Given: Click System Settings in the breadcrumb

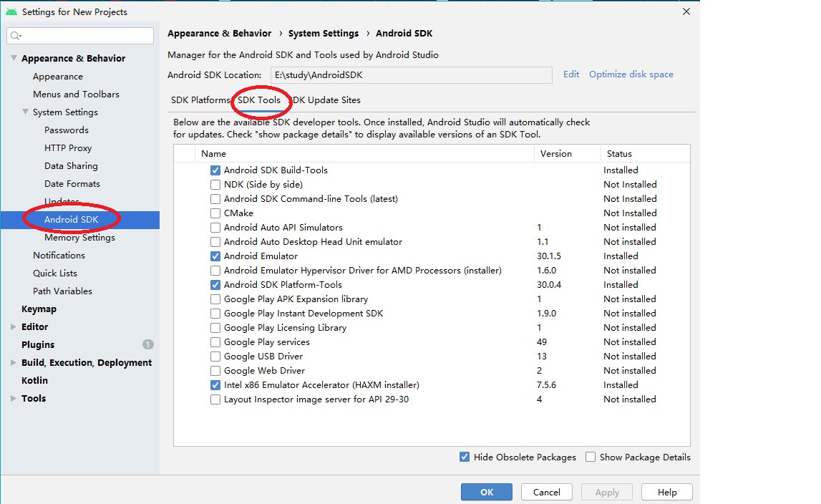Looking at the screenshot, I should pyautogui.click(x=323, y=34).
